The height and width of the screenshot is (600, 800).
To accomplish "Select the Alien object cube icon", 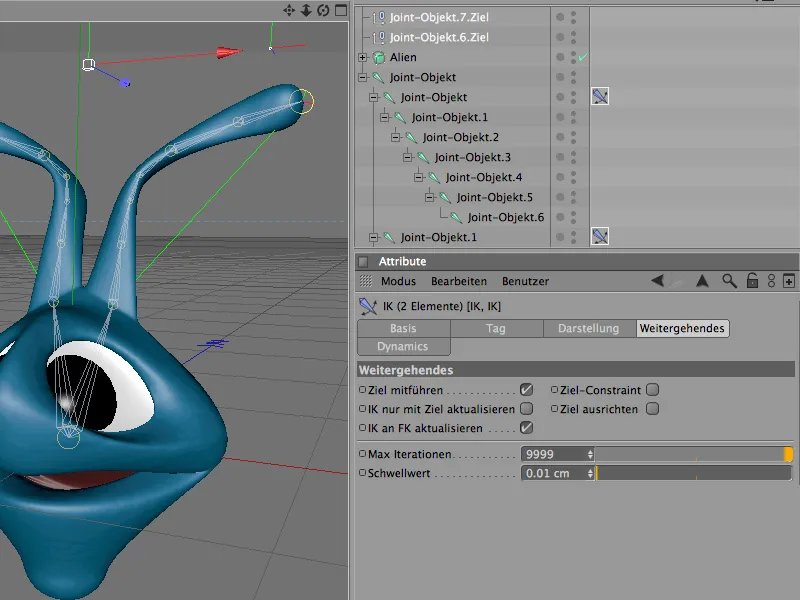I will [x=379, y=58].
